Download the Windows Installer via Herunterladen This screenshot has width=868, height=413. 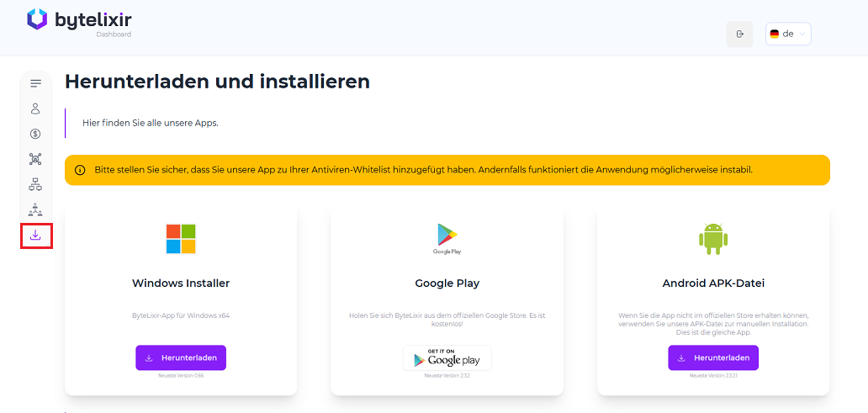coord(181,357)
